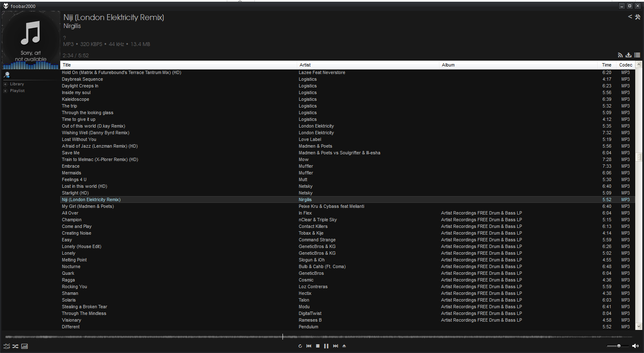Screen dimensions: 644x353
Task: Click the download tray icon above the playlist
Action: coord(629,55)
